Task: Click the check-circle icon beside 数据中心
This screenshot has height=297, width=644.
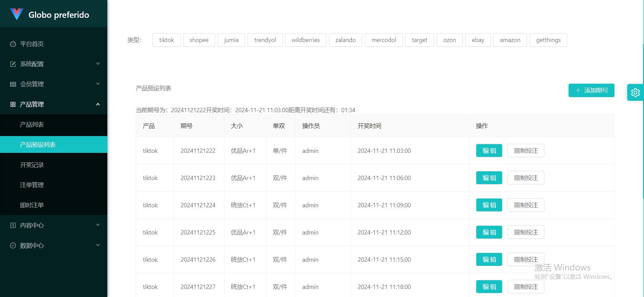Action: 13,246
